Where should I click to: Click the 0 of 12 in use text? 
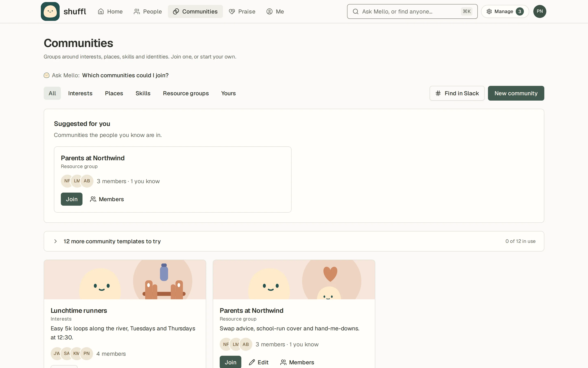point(520,241)
